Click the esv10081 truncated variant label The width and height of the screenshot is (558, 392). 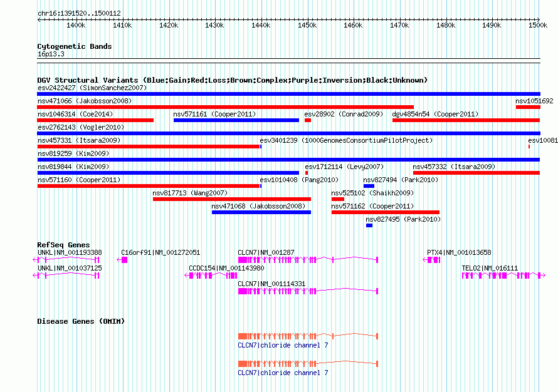tap(543, 140)
